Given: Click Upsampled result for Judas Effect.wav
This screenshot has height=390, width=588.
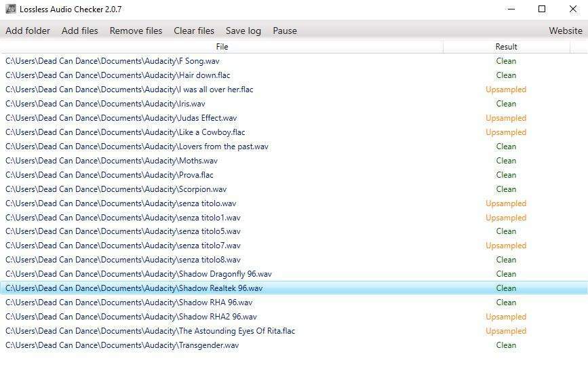Looking at the screenshot, I should point(506,118).
